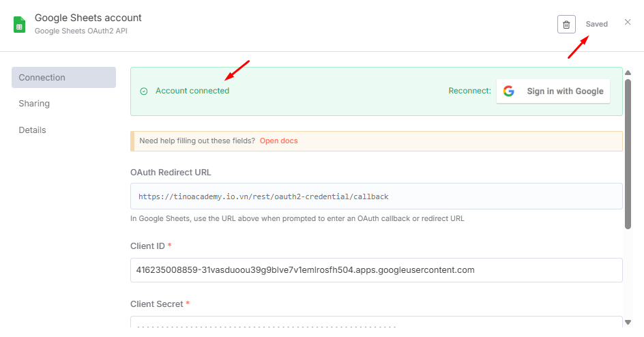Image resolution: width=644 pixels, height=337 pixels.
Task: Click the vertical scrollbar thumb
Action: tap(628, 154)
